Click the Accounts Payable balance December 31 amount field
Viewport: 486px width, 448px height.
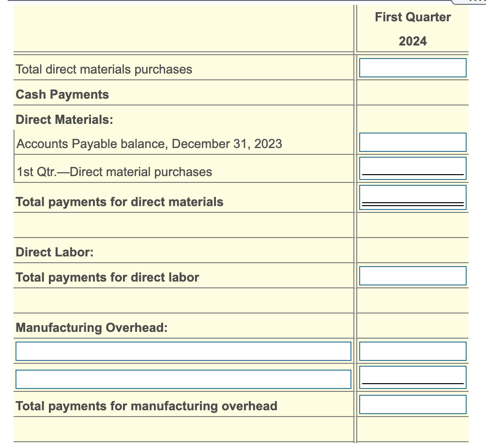[x=412, y=142]
